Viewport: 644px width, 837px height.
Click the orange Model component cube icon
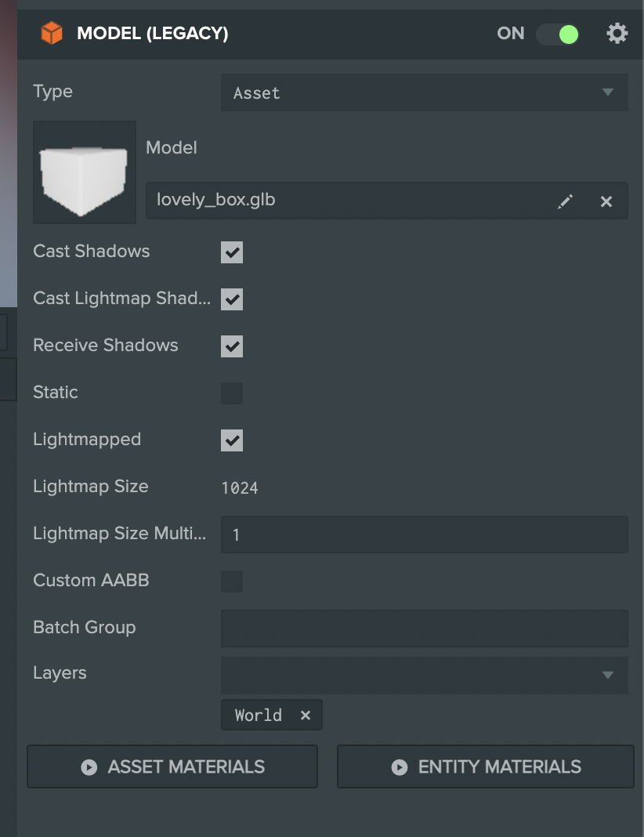click(52, 33)
